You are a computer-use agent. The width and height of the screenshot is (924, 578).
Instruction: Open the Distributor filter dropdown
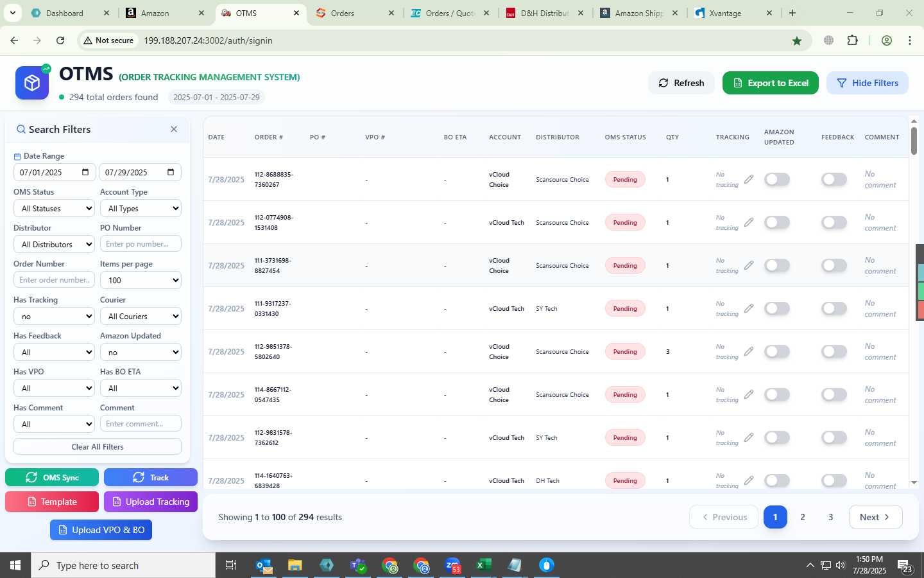(54, 244)
